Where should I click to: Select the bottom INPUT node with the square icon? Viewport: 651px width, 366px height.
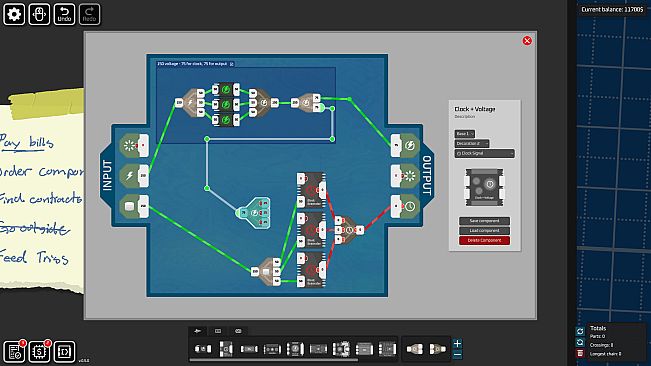click(x=135, y=206)
